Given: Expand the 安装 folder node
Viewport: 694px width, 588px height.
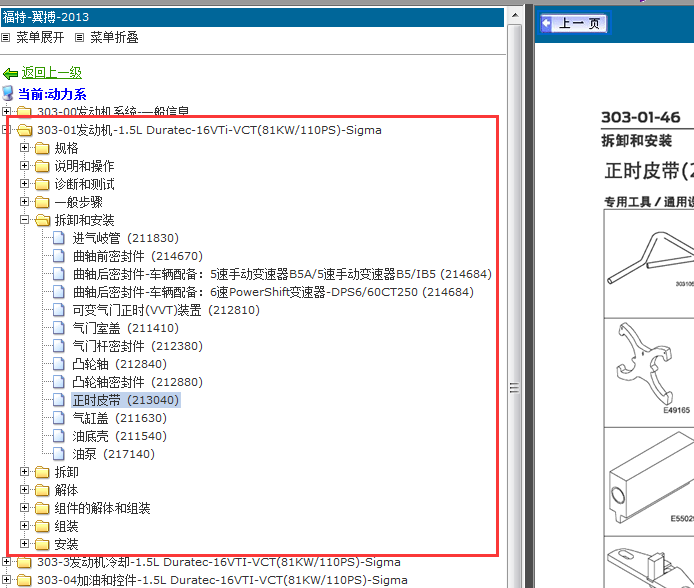Looking at the screenshot, I should click(24, 544).
